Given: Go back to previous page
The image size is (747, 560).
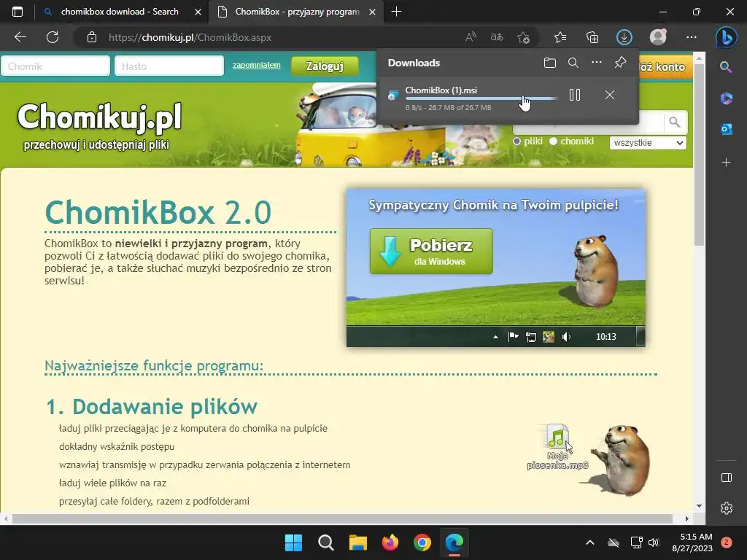Looking at the screenshot, I should (x=20, y=37).
